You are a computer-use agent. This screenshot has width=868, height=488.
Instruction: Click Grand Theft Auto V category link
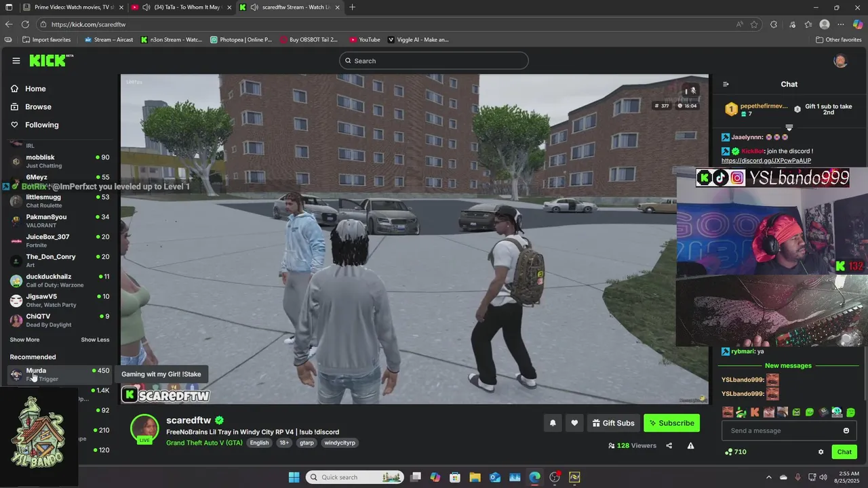click(204, 443)
